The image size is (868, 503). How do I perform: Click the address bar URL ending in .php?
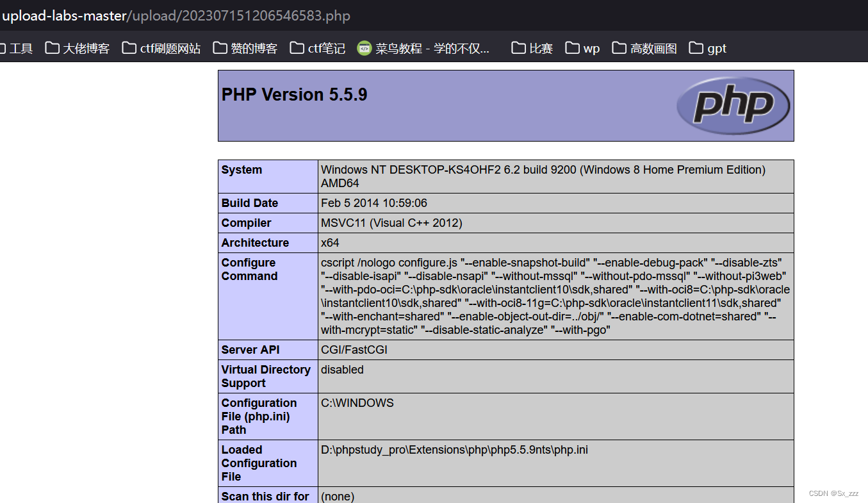176,15
